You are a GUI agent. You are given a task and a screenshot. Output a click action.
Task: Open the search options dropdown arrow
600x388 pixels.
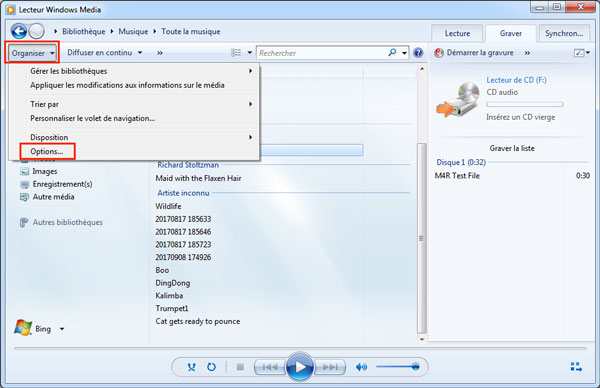click(x=404, y=53)
